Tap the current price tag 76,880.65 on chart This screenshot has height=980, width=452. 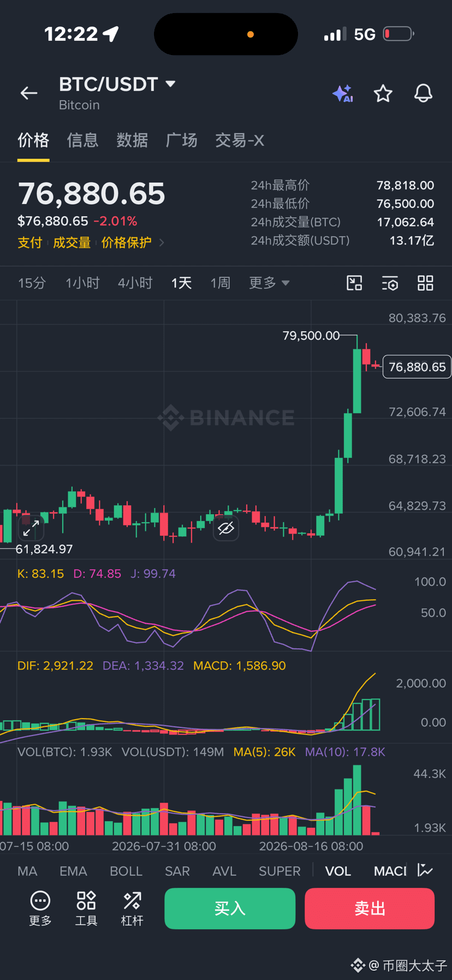(x=417, y=367)
